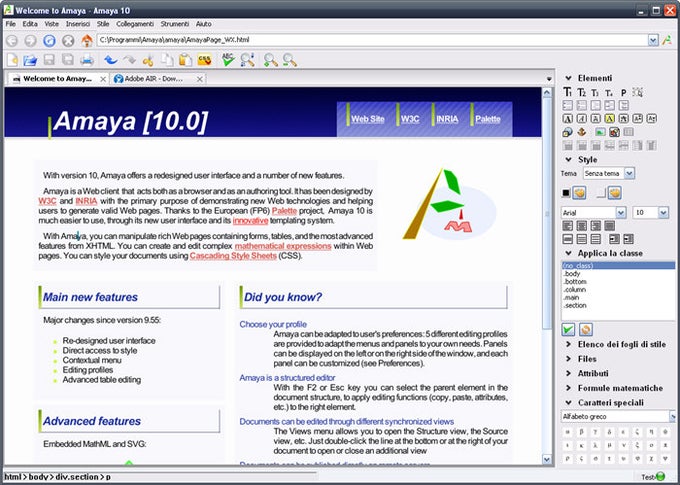This screenshot has width=680, height=485.
Task: Reload the current page
Action: pyautogui.click(x=49, y=40)
